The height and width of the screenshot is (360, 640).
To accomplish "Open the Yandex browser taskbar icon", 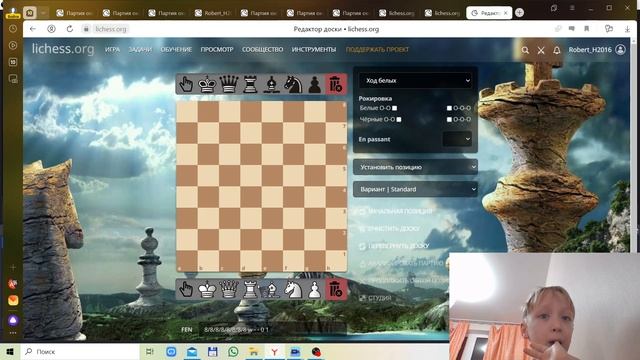I will pos(275,351).
